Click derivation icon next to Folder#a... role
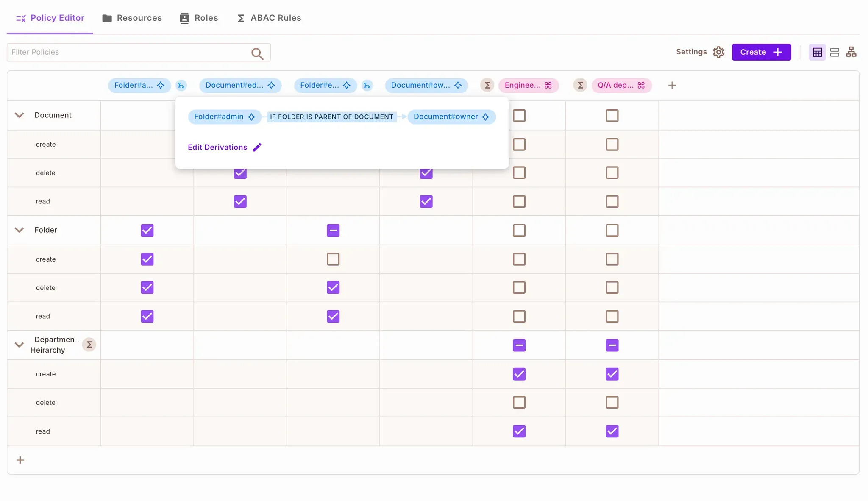Screen dimensions: 868x501 coord(181,86)
